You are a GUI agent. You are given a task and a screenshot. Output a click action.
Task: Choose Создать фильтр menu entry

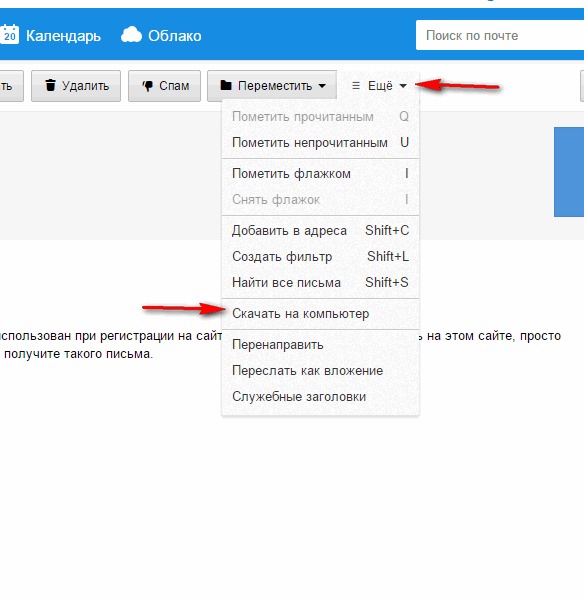click(x=320, y=257)
